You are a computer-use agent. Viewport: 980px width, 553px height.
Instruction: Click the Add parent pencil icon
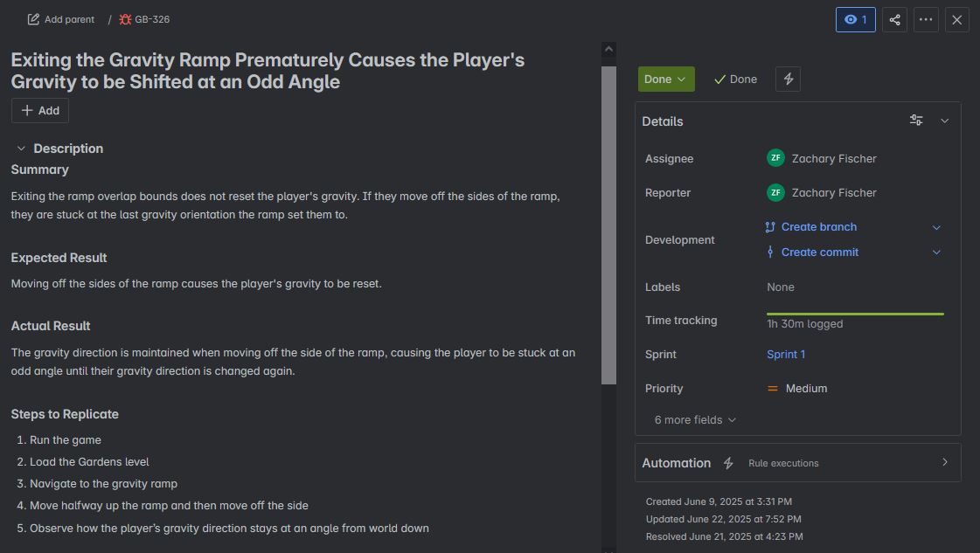click(x=33, y=19)
